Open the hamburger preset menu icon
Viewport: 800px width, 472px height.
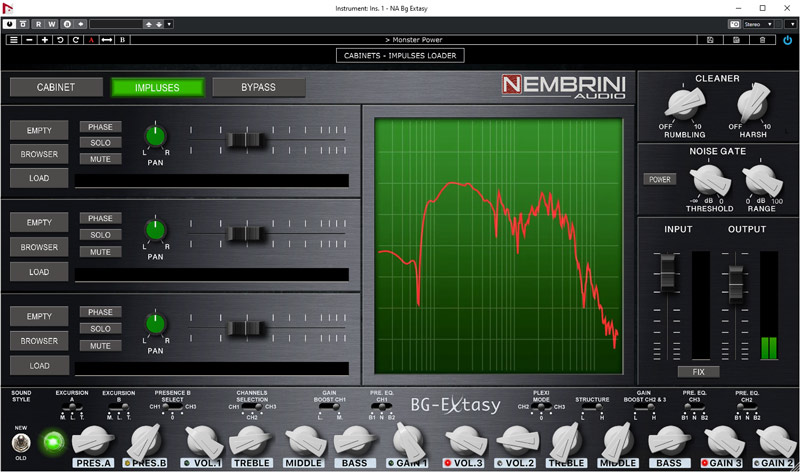pos(13,40)
